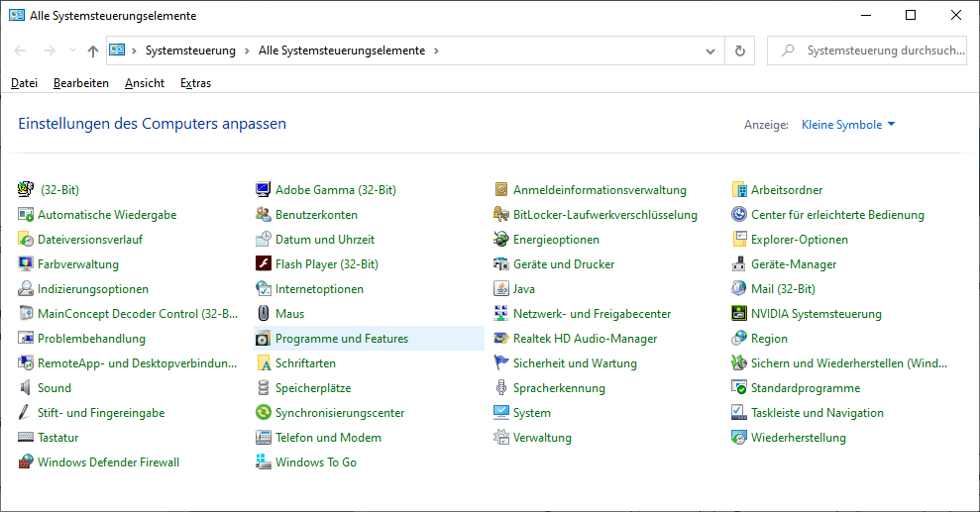Open the Netzwerk- und Freigabecenter link
This screenshot has width=980, height=512.
coord(592,314)
